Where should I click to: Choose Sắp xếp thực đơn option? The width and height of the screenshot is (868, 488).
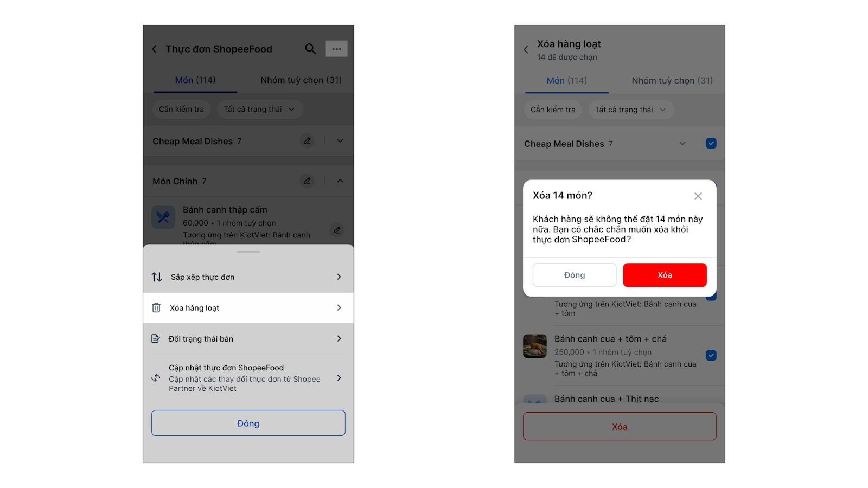pos(248,277)
